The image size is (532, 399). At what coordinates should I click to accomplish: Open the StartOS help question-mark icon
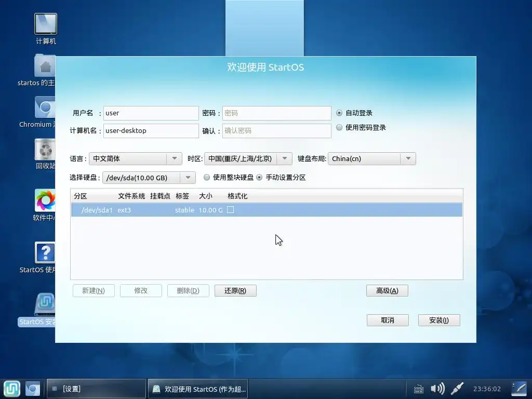tap(45, 252)
